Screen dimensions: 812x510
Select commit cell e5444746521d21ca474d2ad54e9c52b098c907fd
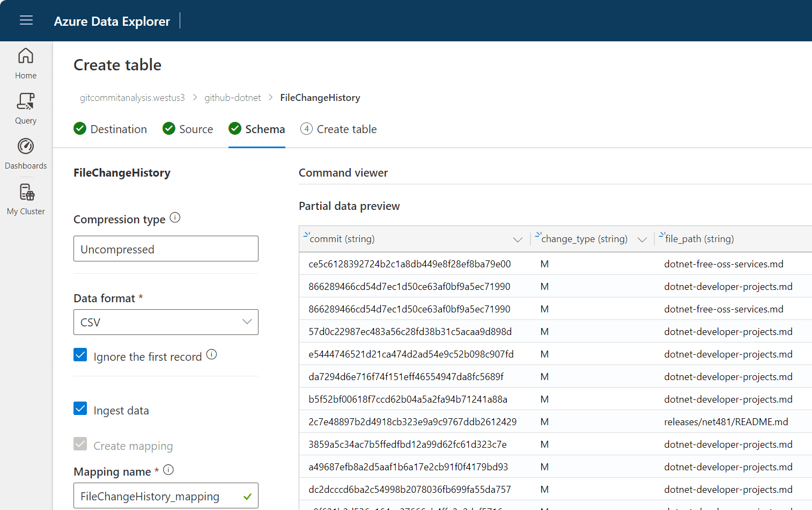(411, 354)
